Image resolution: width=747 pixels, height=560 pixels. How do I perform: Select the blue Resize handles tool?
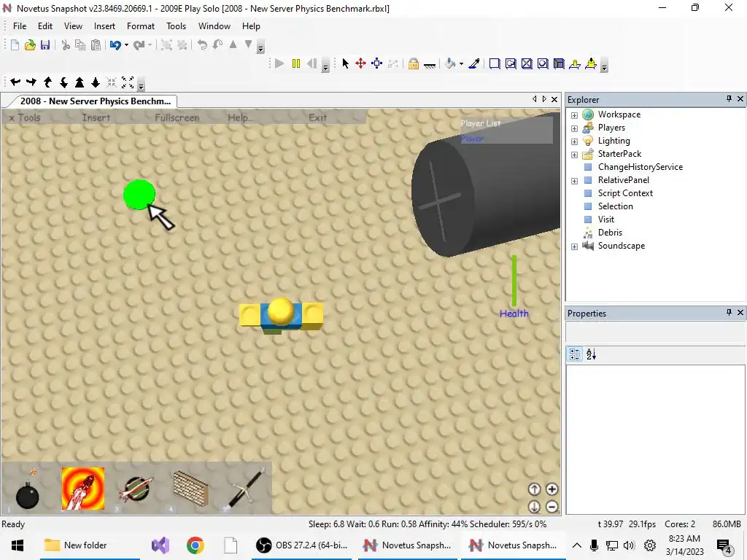(x=377, y=63)
